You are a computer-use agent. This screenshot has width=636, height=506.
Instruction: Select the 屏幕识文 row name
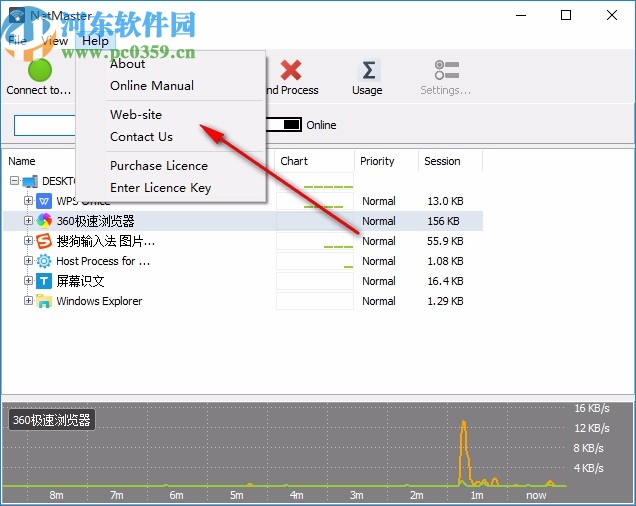80,281
